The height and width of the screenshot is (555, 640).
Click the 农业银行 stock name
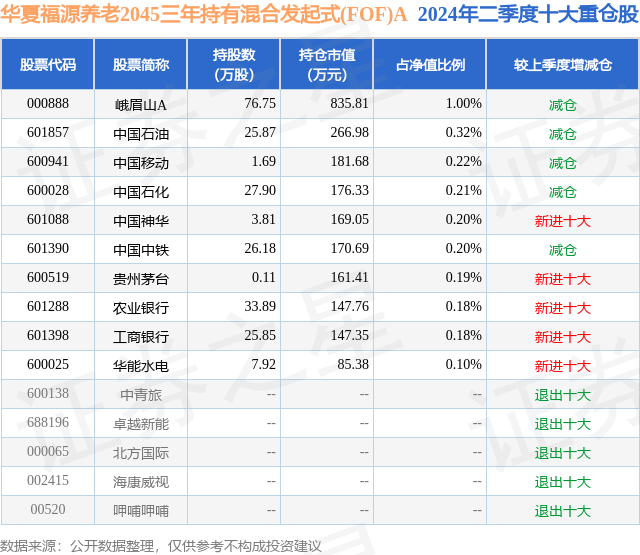141,308
